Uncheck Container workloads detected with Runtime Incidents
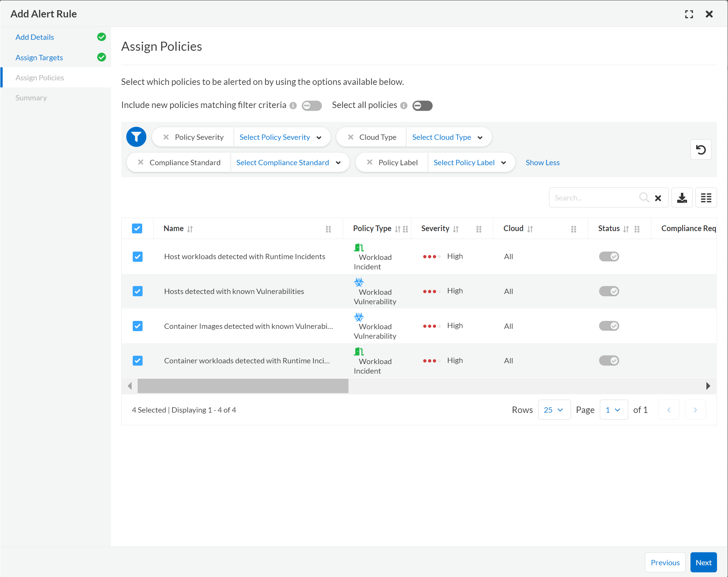Image resolution: width=728 pixels, height=577 pixels. [x=138, y=360]
